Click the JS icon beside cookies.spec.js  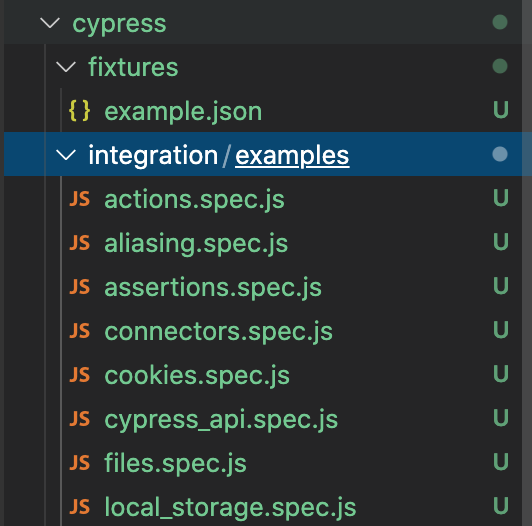click(x=79, y=375)
